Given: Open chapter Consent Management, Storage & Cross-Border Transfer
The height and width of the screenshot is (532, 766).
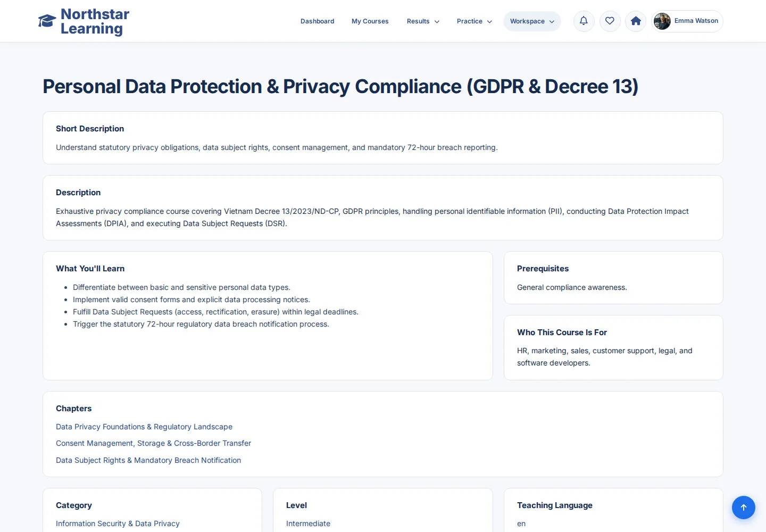Looking at the screenshot, I should click(x=153, y=443).
